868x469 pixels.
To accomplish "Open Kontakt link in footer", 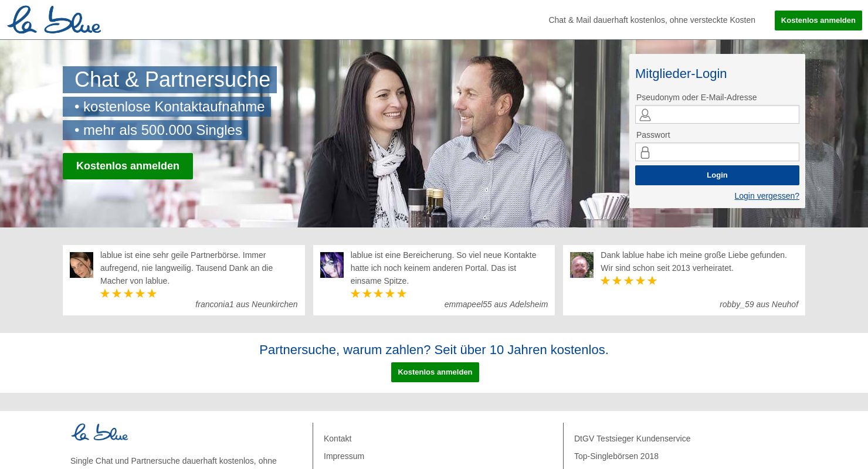I will pyautogui.click(x=338, y=439).
